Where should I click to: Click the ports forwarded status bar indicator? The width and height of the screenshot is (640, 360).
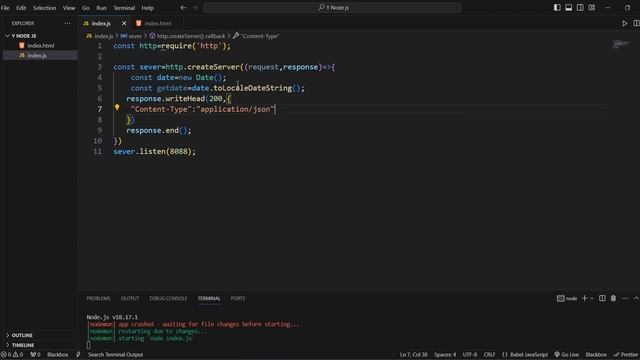coord(36,355)
